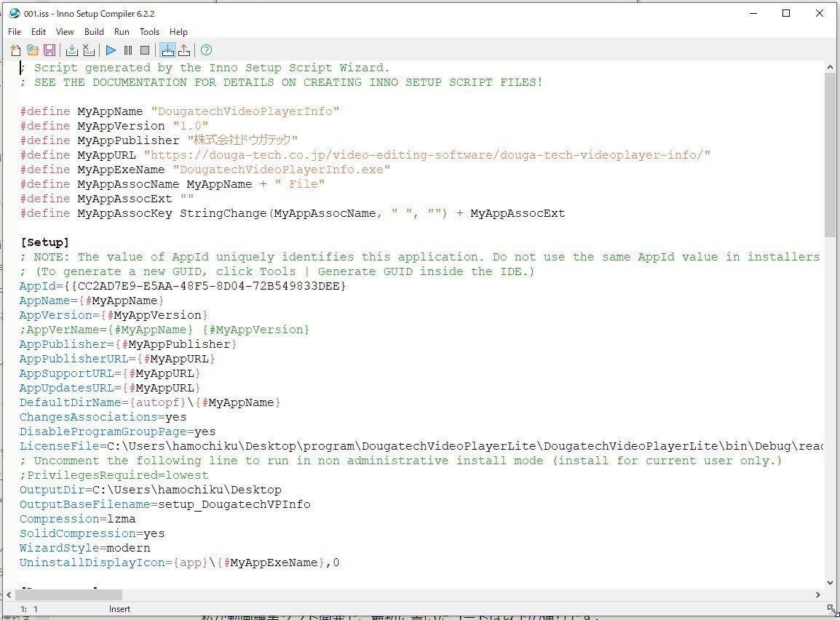Click the "#define MyAppVersion" line
Image resolution: width=840 pixels, height=620 pixels.
point(114,126)
